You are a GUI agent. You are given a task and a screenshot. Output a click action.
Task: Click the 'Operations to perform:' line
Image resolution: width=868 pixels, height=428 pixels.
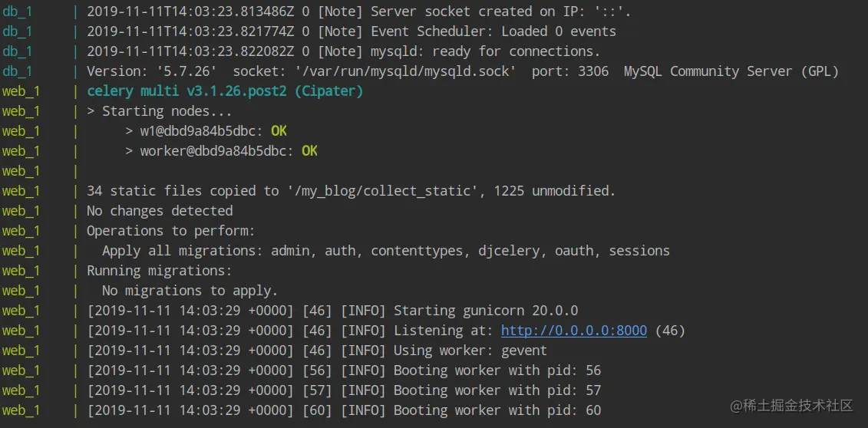pyautogui.click(x=170, y=231)
